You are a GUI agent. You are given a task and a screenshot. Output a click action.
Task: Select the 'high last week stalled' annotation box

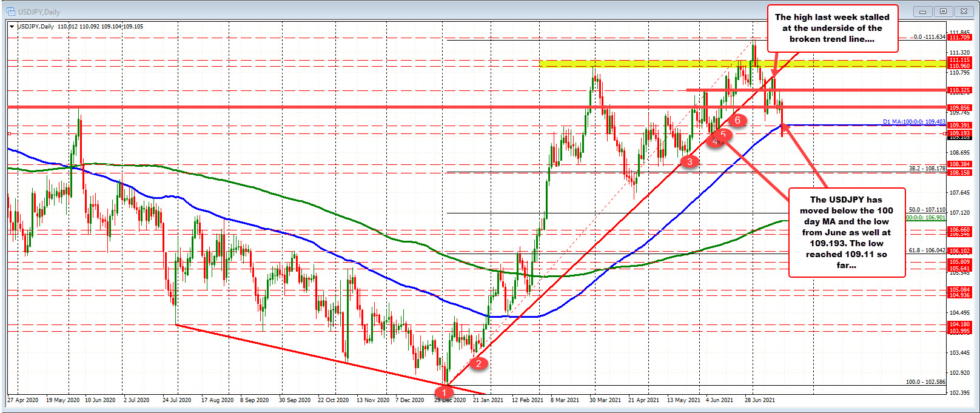pos(832,29)
